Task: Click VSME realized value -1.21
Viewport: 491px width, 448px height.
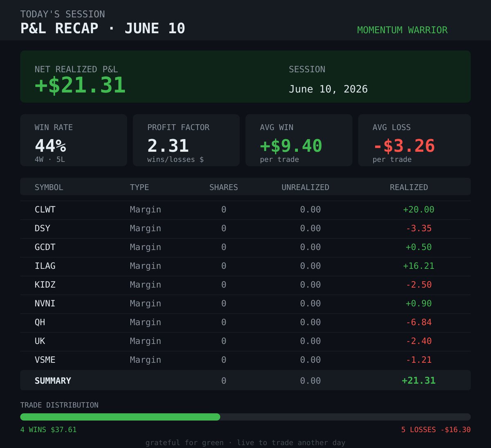Action: click(419, 360)
